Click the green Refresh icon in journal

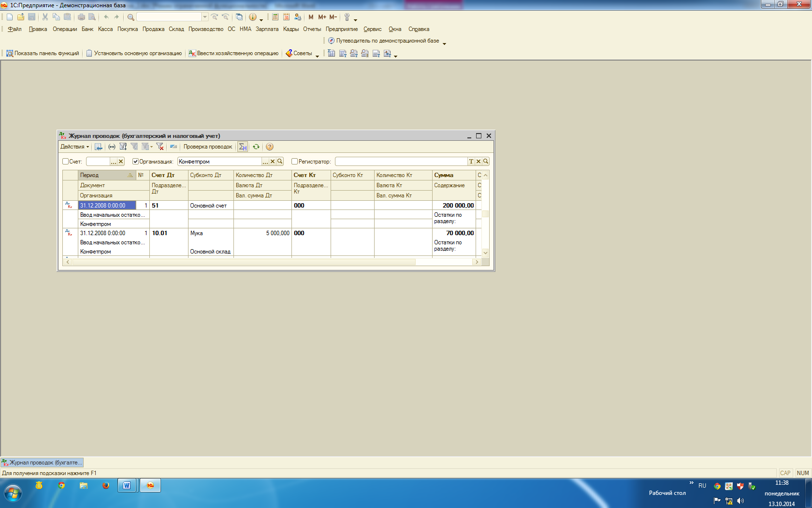pos(256,147)
